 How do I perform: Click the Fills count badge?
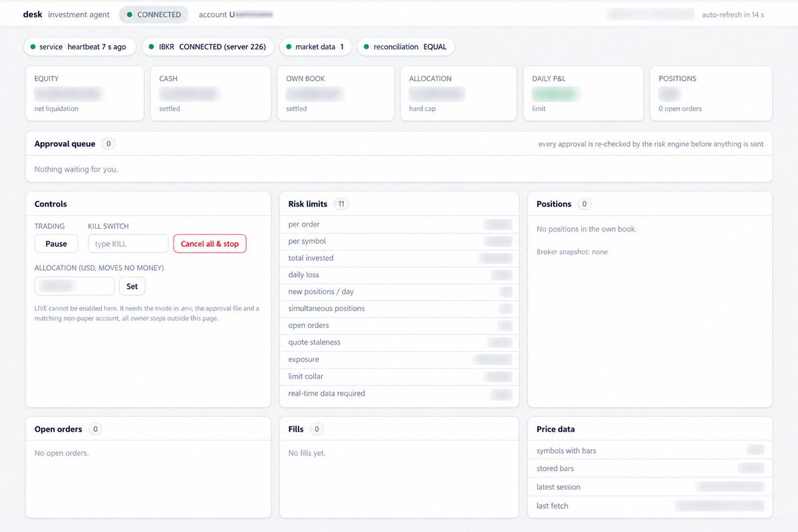(x=317, y=430)
